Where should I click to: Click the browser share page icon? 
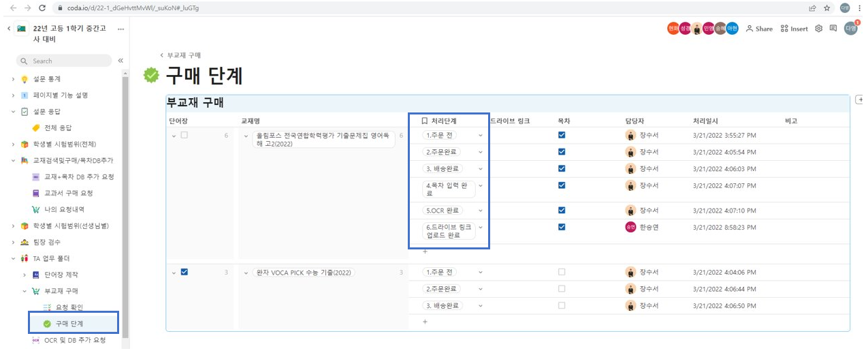click(x=813, y=8)
